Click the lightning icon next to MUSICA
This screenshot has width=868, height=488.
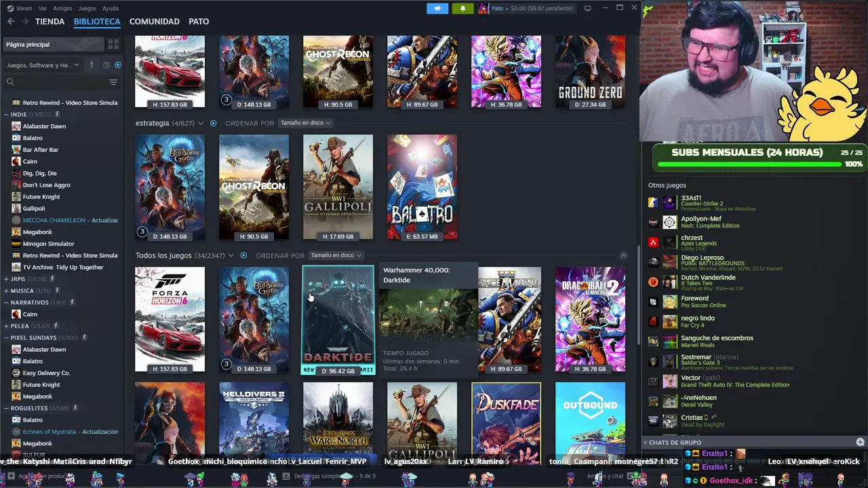(x=58, y=291)
